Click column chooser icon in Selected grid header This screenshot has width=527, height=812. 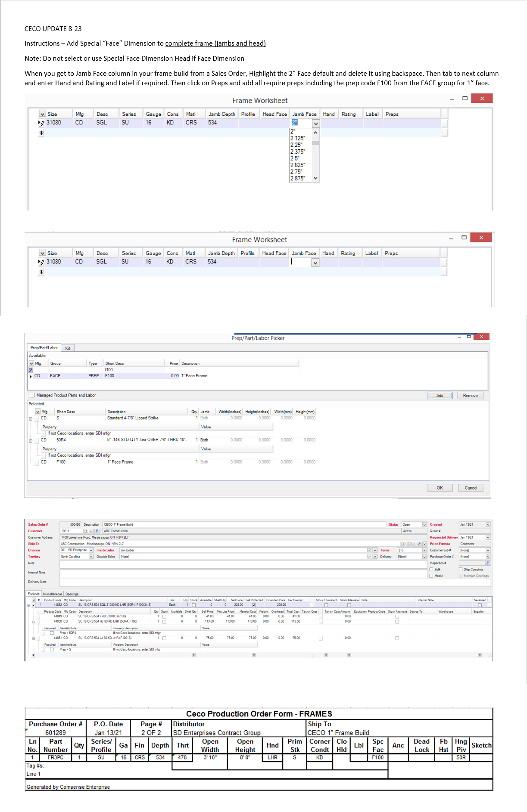pos(37,412)
